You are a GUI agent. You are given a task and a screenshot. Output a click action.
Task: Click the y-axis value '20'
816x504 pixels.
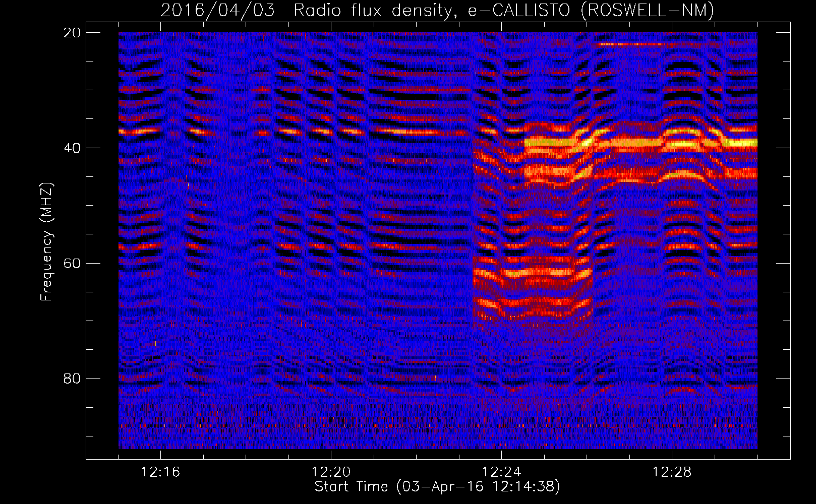pos(72,33)
